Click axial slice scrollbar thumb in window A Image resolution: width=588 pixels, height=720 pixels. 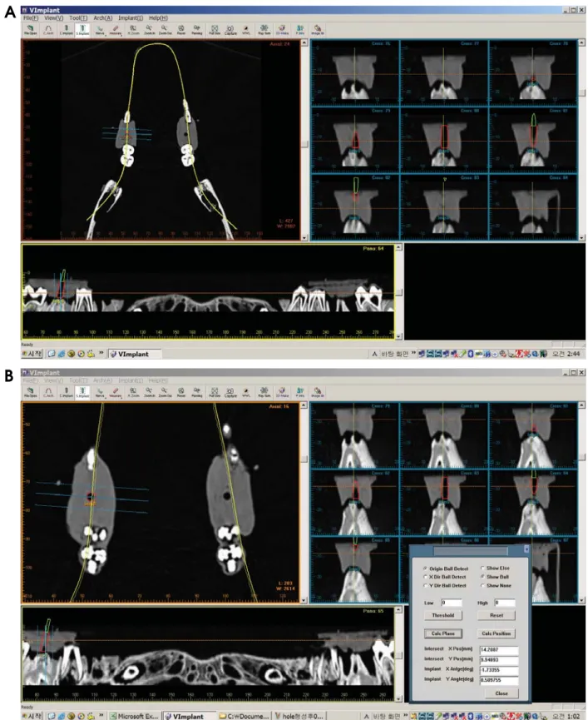304,144
